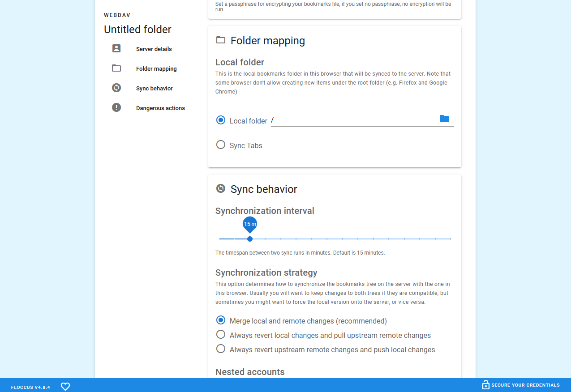Click the Local folder path input field
The image size is (571, 392).
[353, 120]
